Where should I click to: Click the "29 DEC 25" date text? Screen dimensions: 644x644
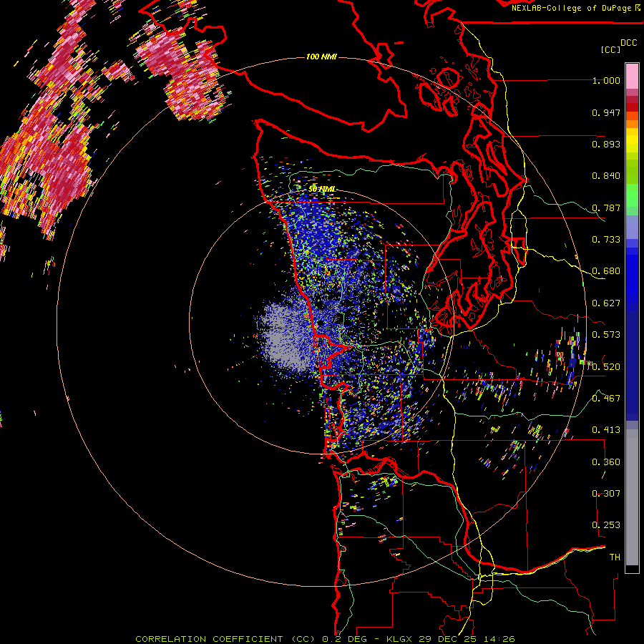449,639
